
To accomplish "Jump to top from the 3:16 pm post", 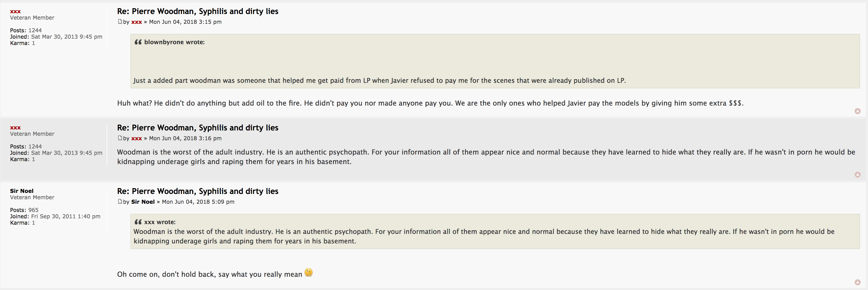I will point(858,175).
